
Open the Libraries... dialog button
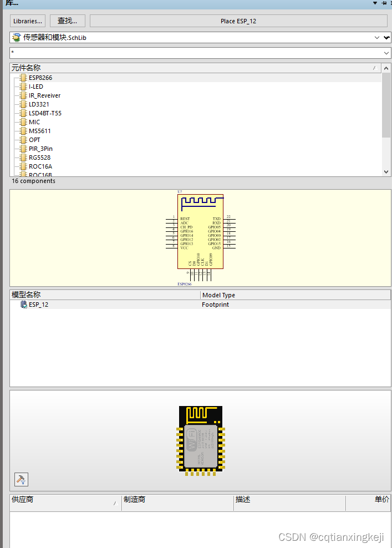coord(28,21)
